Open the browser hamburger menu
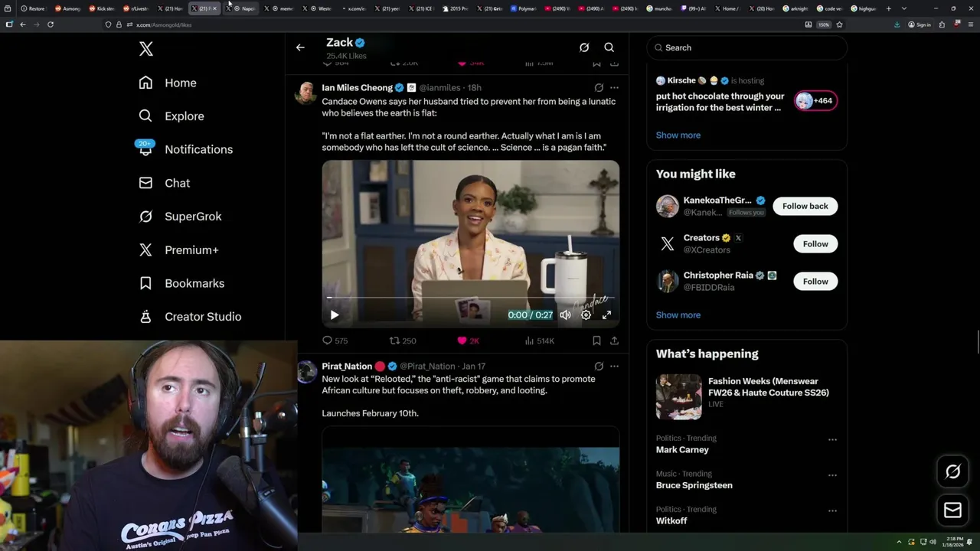980x551 pixels. (x=970, y=24)
